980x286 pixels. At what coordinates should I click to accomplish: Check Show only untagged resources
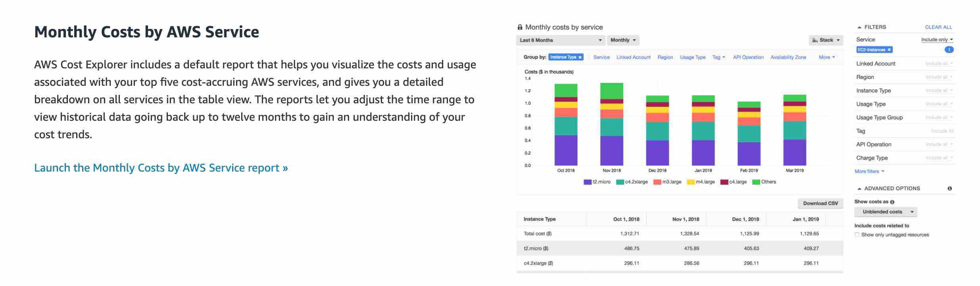[857, 235]
